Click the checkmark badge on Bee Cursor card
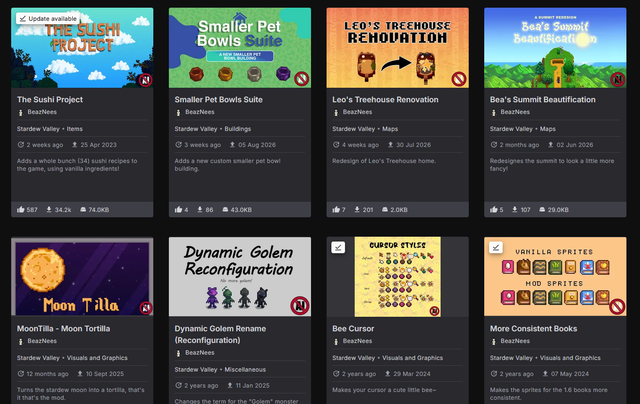Screen dimensions: 640x404 338,247
